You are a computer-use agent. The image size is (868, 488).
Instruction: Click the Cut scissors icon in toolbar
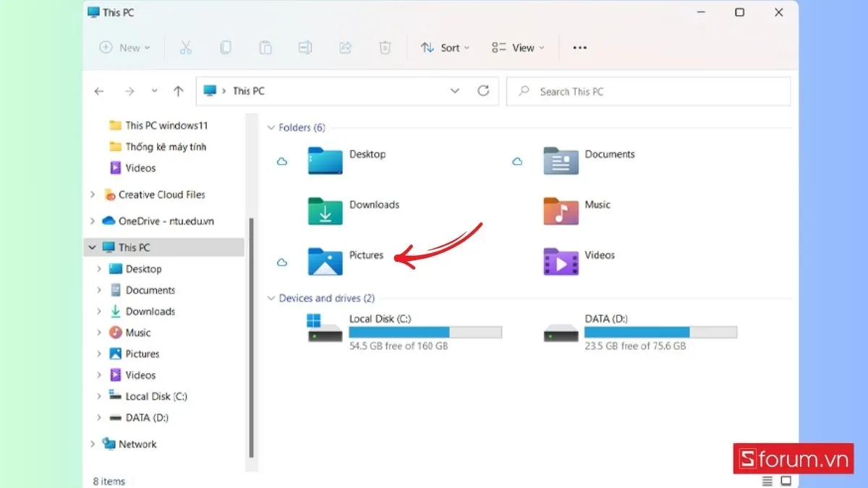(185, 48)
